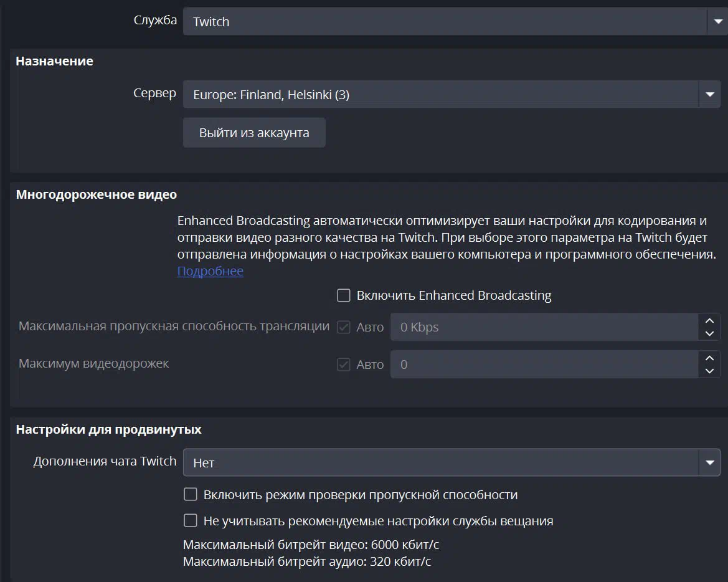
Task: Enable Включить режим проверки пропускной способности
Action: (x=191, y=494)
